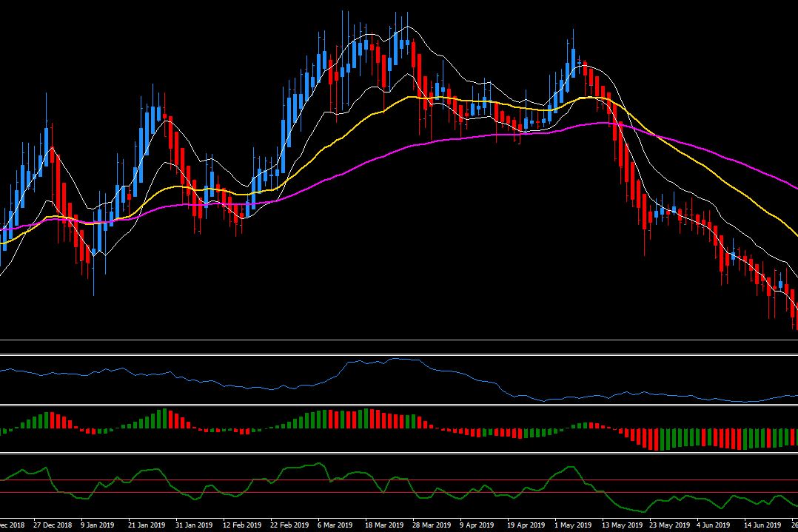Select the 12 Feb 2019 date label

tap(242, 525)
